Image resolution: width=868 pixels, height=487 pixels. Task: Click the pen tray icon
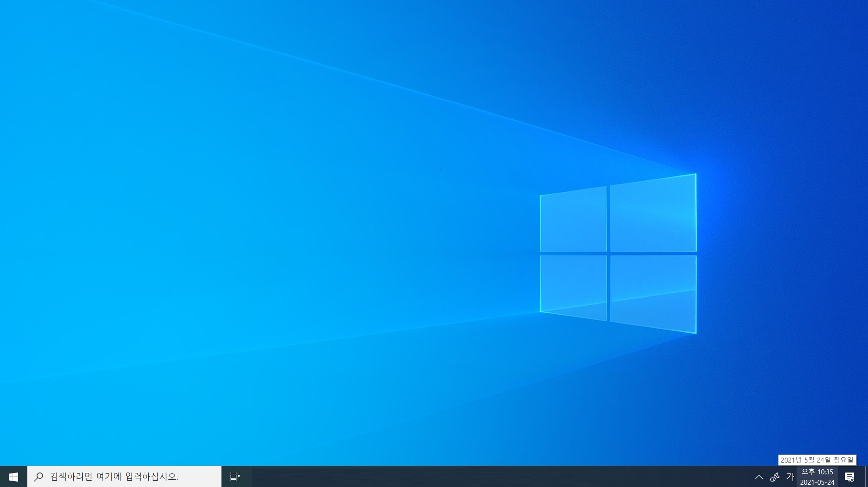pyautogui.click(x=775, y=477)
